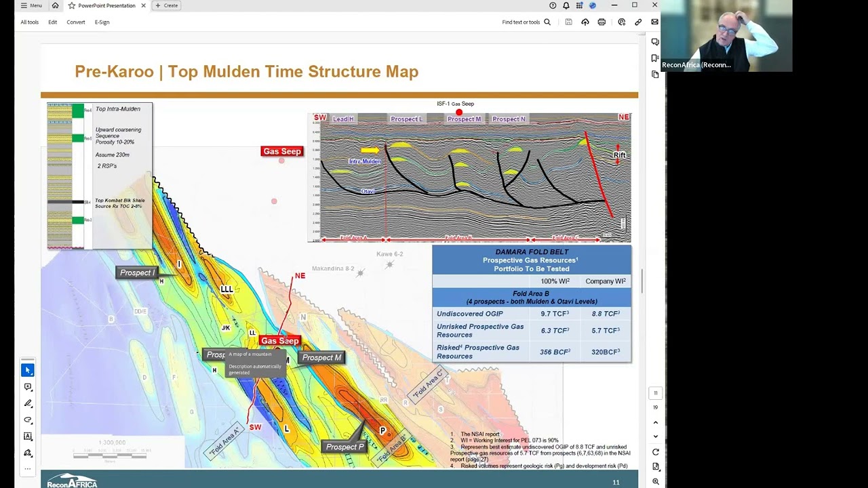Click the Prospect M label on map
868x488 pixels.
tap(321, 357)
